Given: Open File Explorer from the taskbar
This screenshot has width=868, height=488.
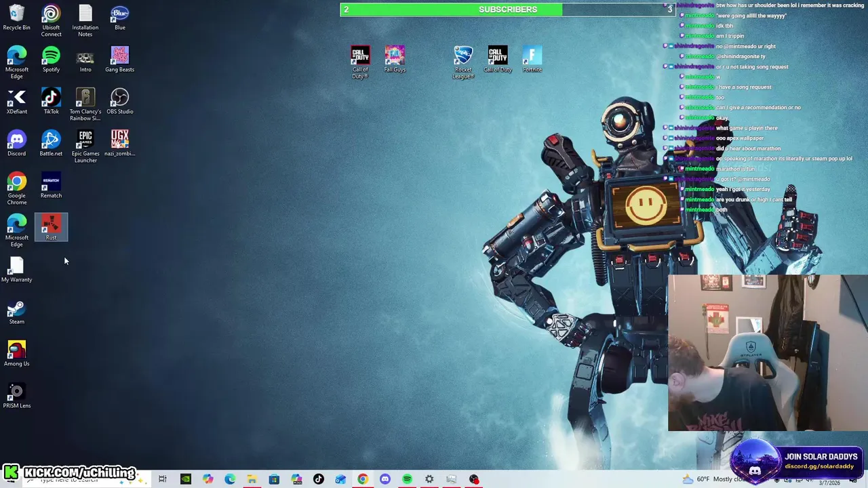Looking at the screenshot, I should tap(252, 479).
